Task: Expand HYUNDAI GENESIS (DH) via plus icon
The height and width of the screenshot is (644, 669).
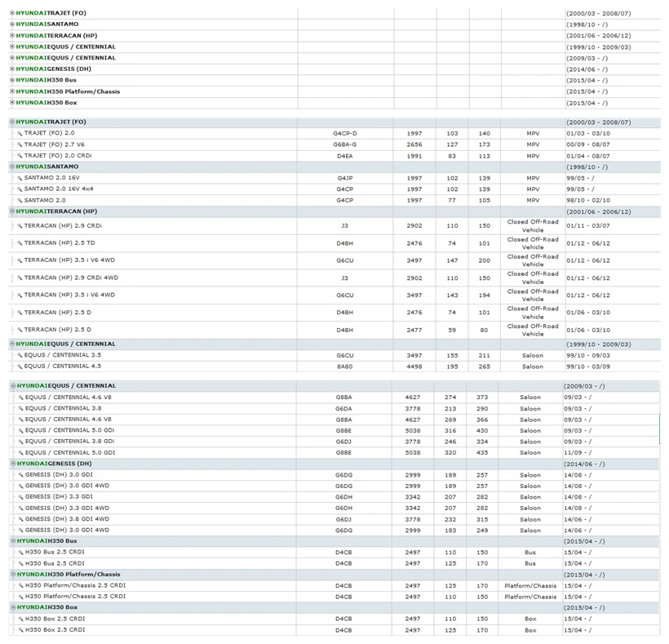Action: coord(12,69)
